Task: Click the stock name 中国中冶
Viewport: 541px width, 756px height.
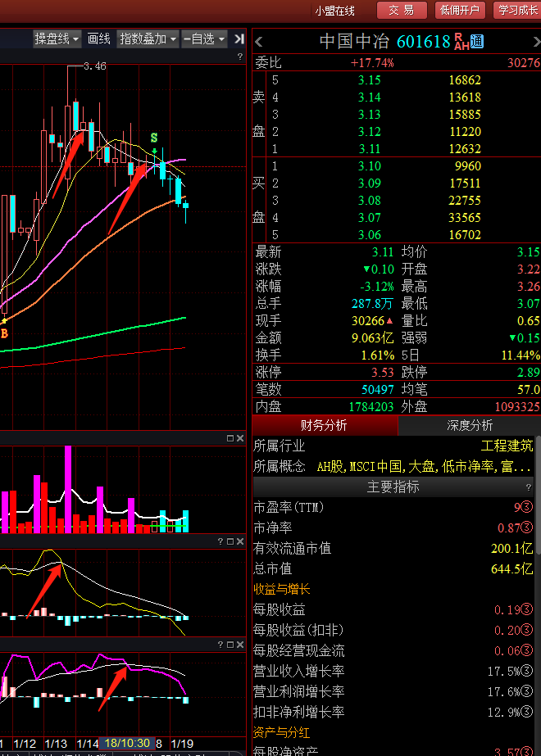Action: tap(354, 42)
